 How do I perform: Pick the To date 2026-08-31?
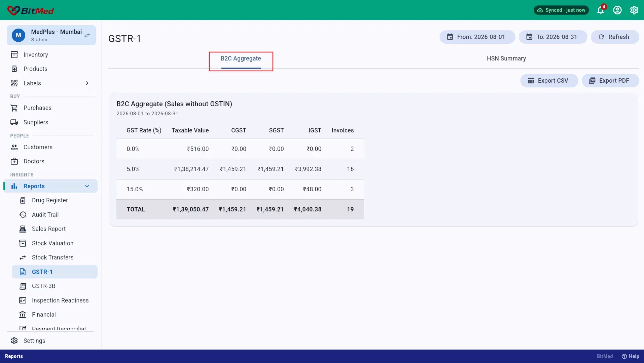[x=553, y=37]
